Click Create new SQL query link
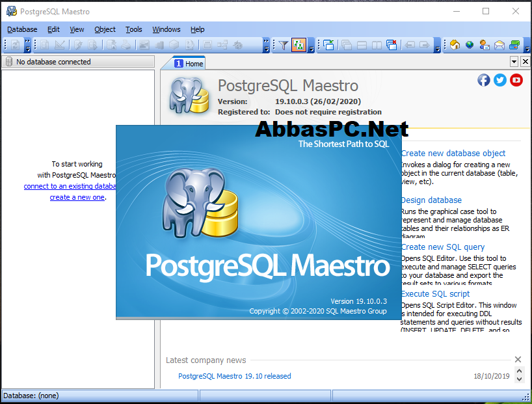 point(443,247)
